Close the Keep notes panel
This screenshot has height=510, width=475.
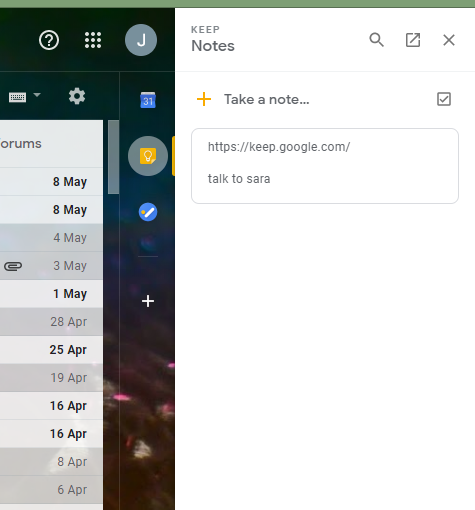click(449, 40)
